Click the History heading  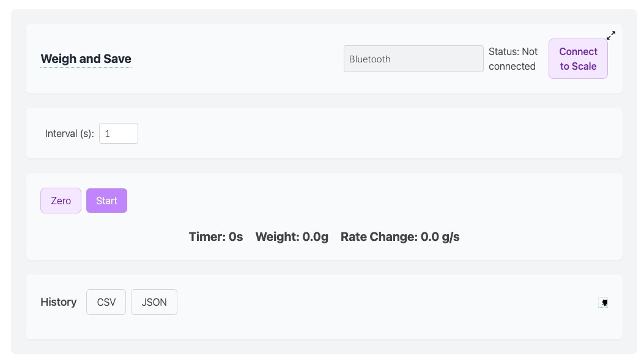click(x=58, y=302)
